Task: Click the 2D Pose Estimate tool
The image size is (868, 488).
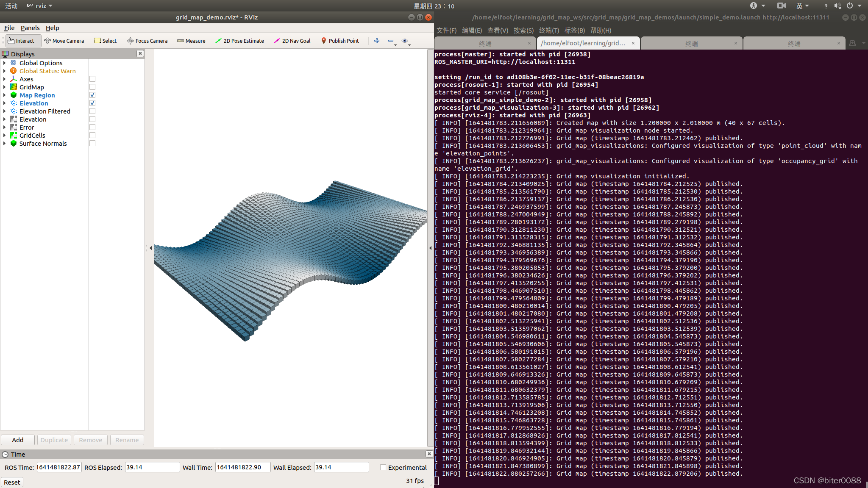Action: tap(240, 41)
